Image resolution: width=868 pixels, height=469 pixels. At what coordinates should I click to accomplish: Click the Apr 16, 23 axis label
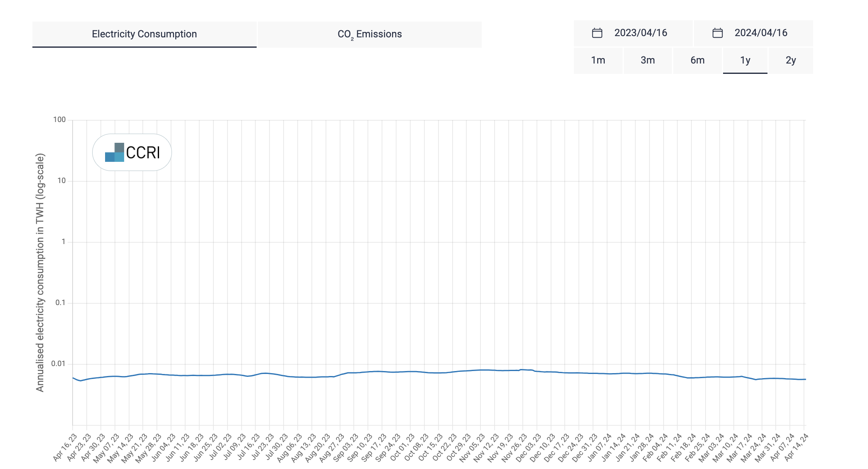pyautogui.click(x=65, y=447)
